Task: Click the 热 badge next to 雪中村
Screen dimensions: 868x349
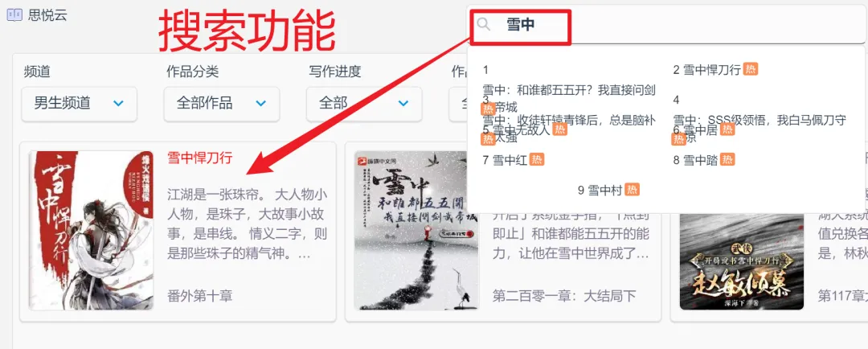Action: pos(633,190)
